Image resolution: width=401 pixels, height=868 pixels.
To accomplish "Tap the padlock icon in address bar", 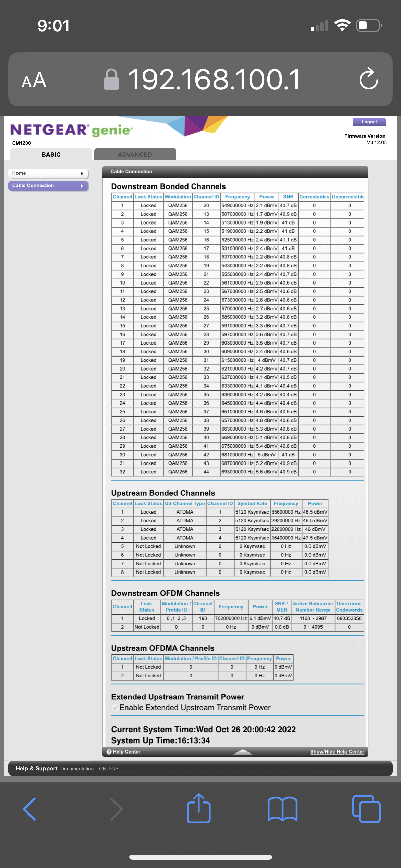I will click(111, 79).
